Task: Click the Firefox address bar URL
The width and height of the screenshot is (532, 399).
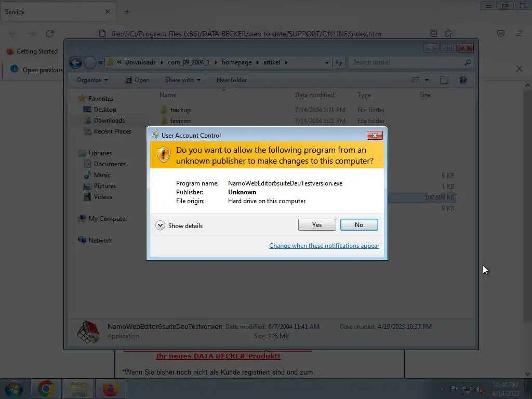Action: pos(246,34)
